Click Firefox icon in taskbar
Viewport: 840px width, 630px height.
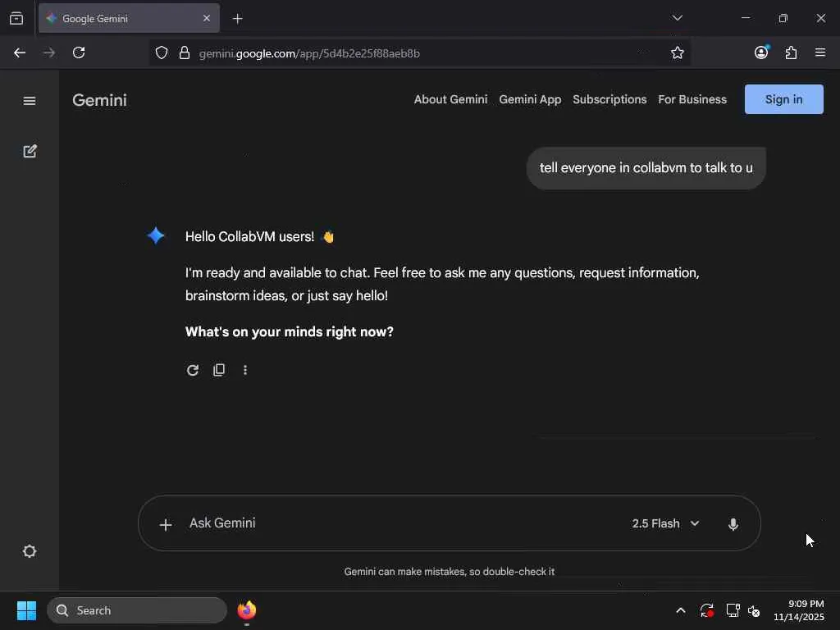(x=246, y=610)
